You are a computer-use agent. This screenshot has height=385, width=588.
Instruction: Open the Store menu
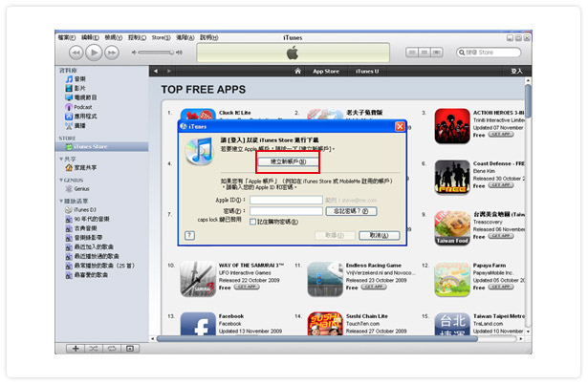point(161,37)
